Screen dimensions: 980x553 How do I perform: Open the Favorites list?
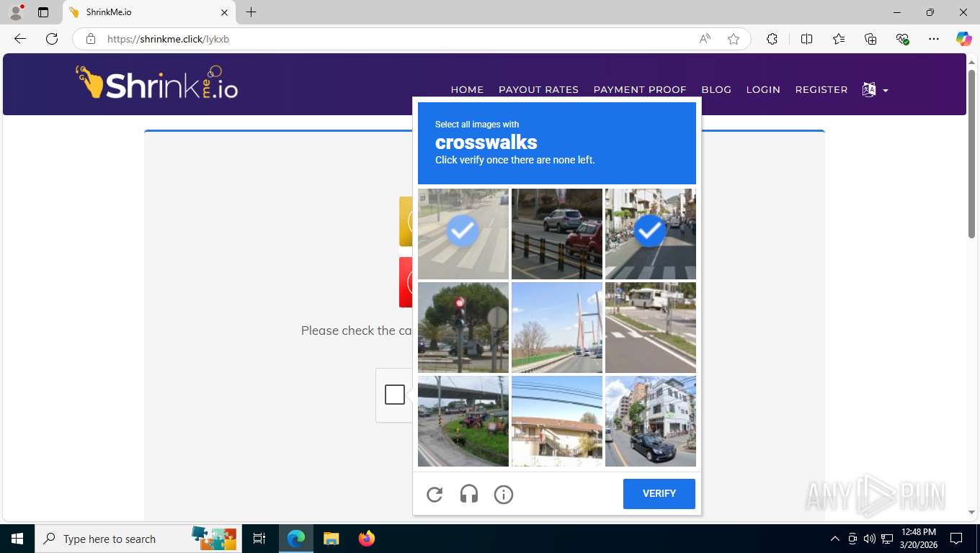pyautogui.click(x=839, y=39)
